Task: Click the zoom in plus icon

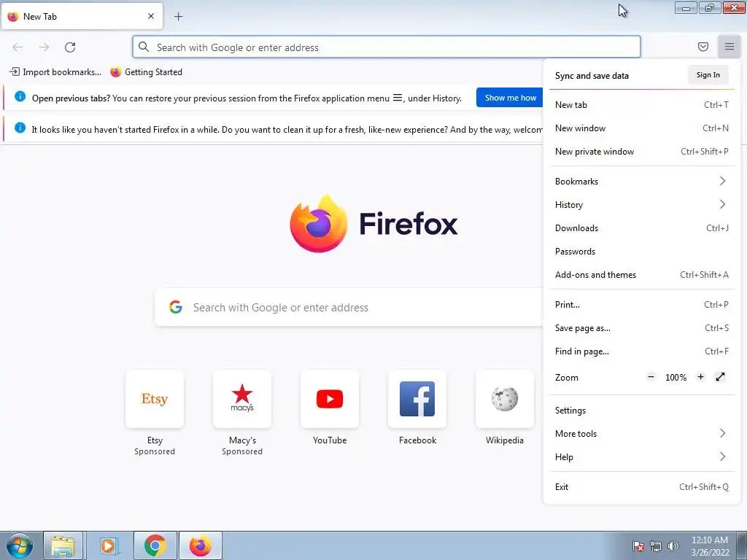Action: 700,377
